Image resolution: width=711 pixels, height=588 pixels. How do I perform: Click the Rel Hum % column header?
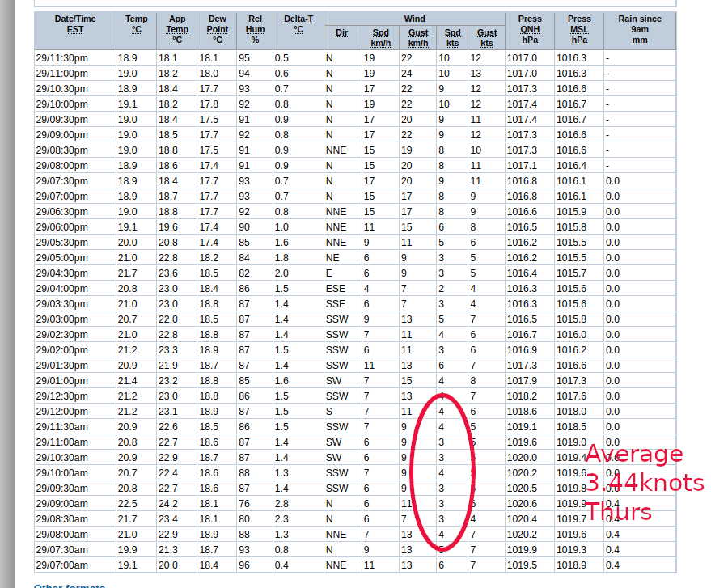tap(255, 29)
